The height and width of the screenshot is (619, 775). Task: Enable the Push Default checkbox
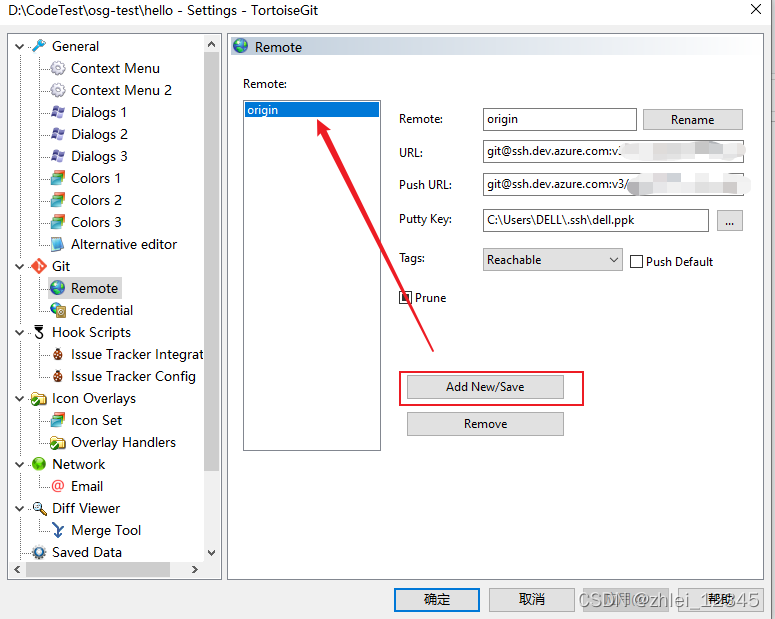(637, 262)
